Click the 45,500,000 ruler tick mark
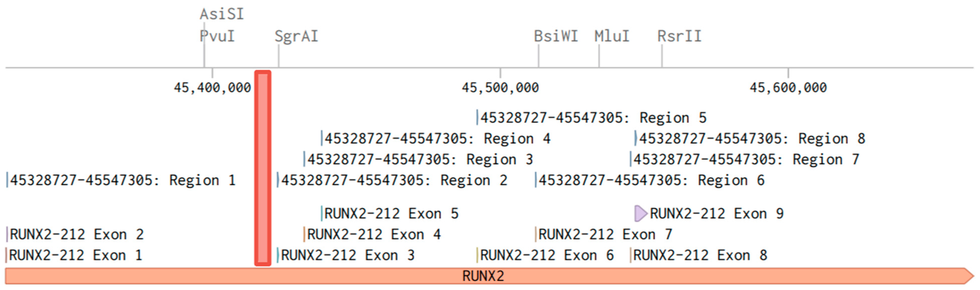Screen dimensions: 980x290 [x=500, y=87]
